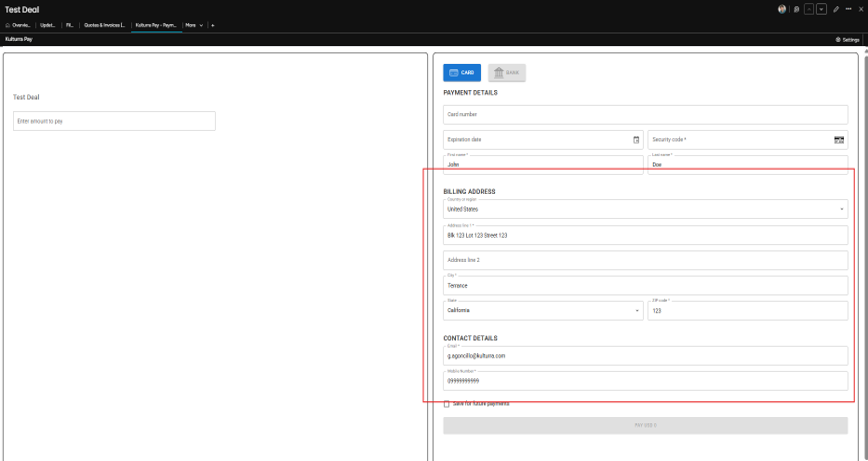Expand the More tabs dropdown

(x=194, y=25)
